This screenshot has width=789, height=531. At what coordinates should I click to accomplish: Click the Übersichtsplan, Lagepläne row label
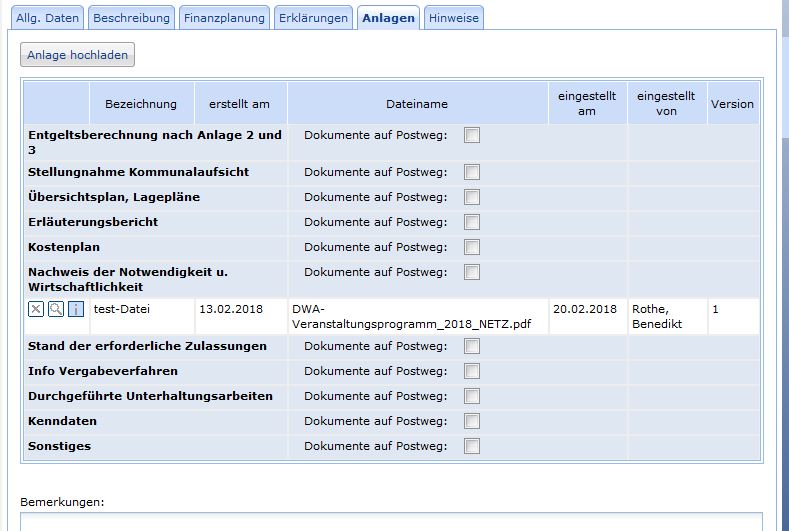[114, 197]
